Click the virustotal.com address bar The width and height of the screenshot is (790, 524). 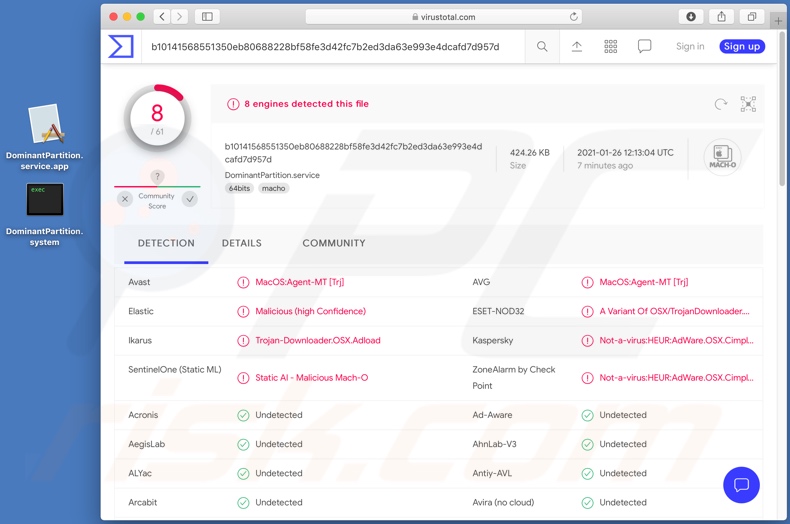[443, 17]
